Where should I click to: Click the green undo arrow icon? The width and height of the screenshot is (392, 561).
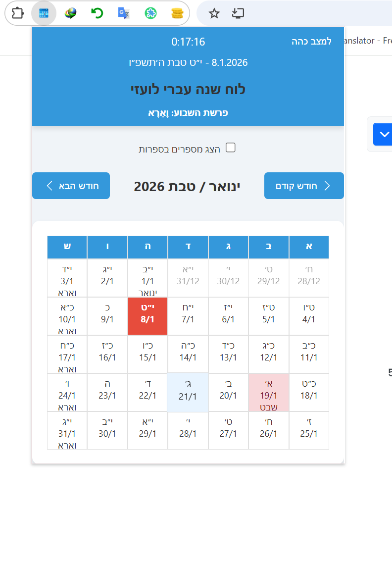coord(97,13)
